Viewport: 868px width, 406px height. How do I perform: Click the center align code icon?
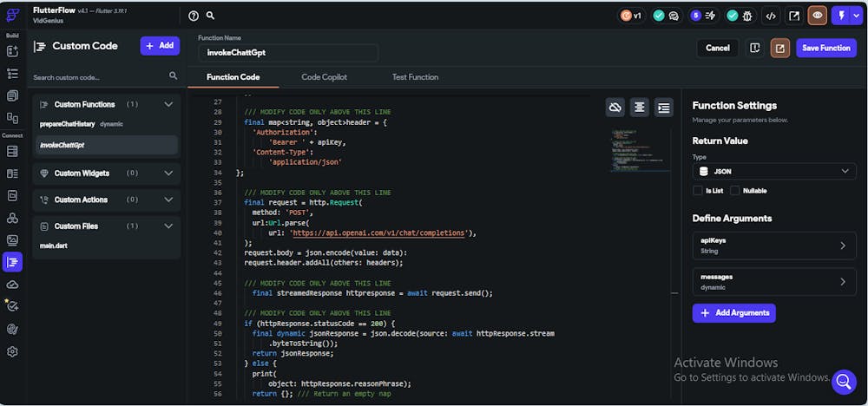(x=640, y=108)
